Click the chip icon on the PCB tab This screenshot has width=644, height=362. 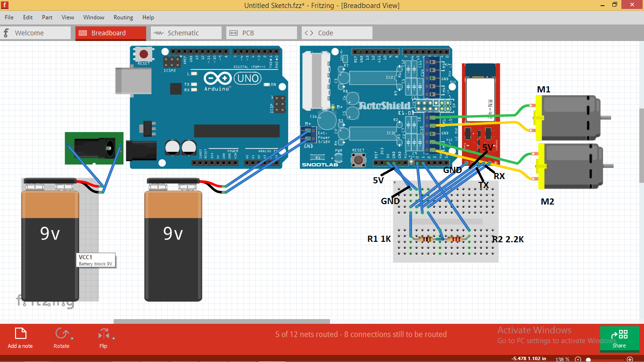point(234,33)
